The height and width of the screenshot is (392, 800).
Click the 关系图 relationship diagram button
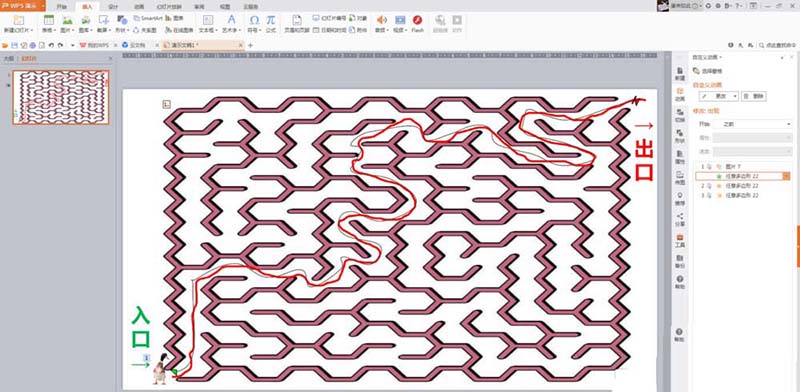(145, 30)
